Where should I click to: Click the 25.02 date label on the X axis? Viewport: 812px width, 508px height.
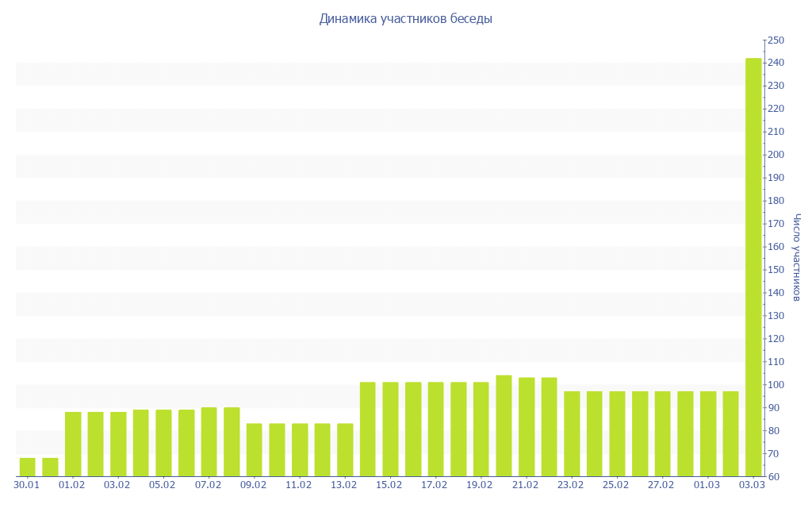[x=616, y=485]
